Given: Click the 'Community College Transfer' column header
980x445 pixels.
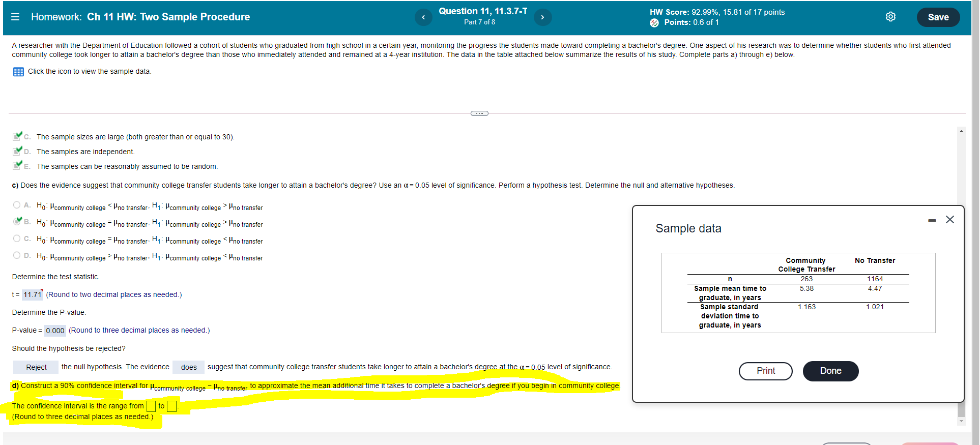Looking at the screenshot, I should click(x=806, y=264).
